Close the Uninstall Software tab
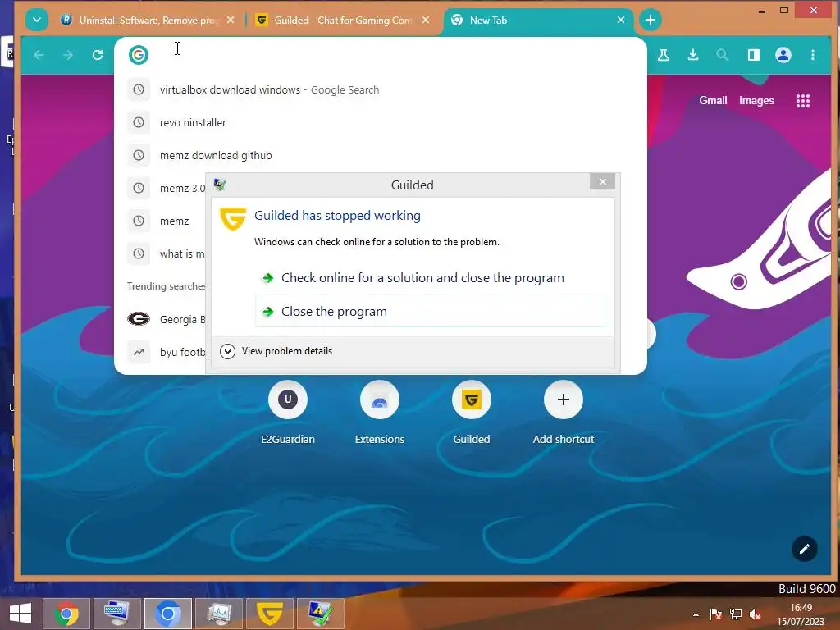The width and height of the screenshot is (840, 630). pyautogui.click(x=231, y=20)
